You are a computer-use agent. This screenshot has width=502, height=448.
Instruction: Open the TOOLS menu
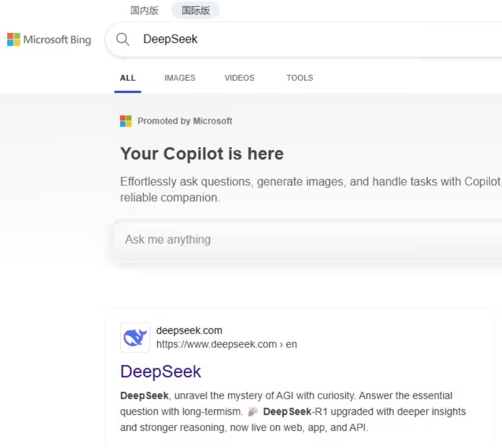(300, 78)
